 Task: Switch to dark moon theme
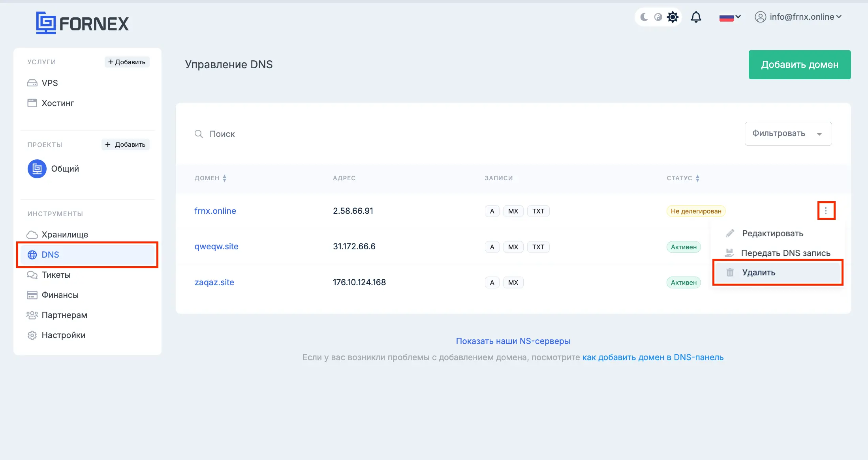[644, 17]
